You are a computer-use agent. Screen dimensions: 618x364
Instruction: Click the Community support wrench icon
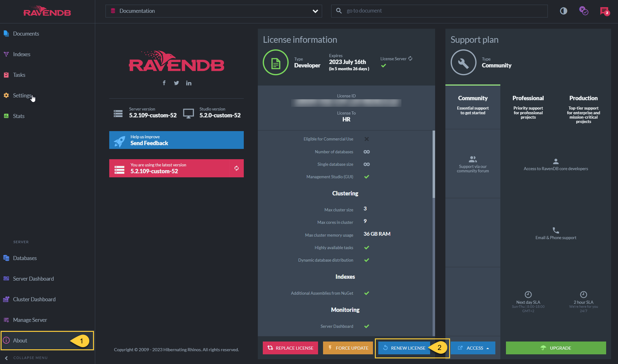(x=463, y=62)
